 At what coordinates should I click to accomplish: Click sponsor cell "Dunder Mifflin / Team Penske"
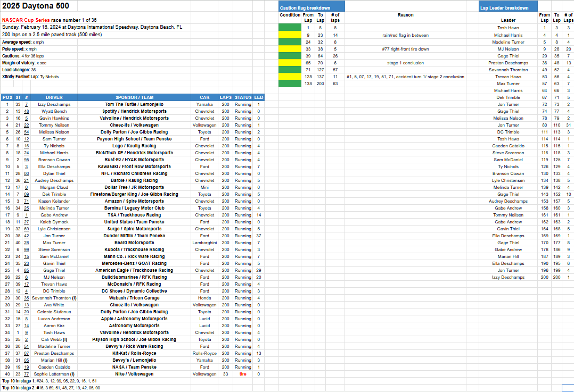point(134,236)
